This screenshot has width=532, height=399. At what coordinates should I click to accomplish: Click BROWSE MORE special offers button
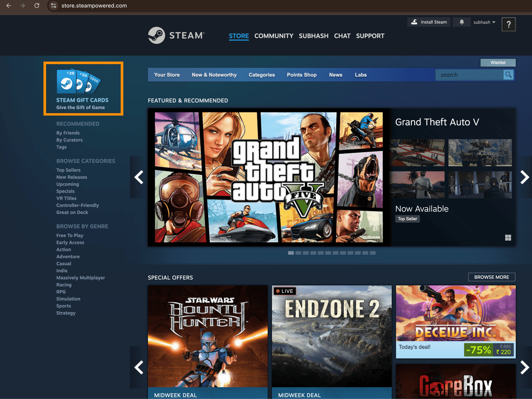coord(491,277)
